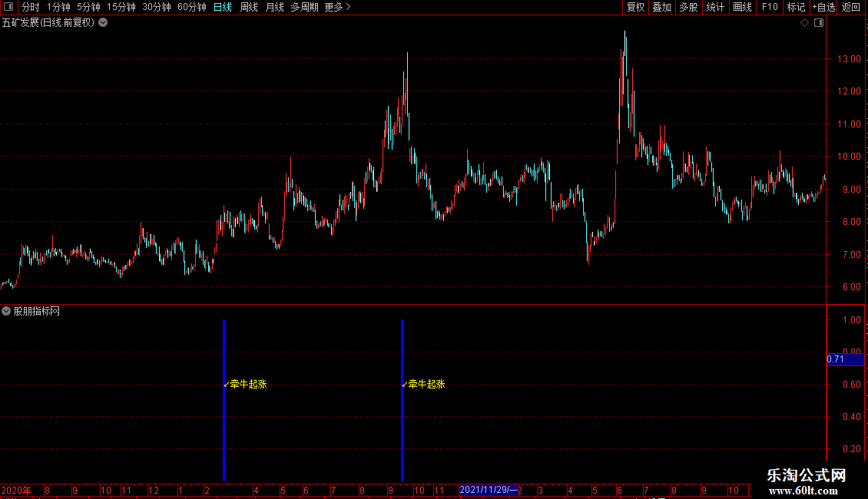
Task: Click the 叠加 overlay button
Action: (661, 7)
